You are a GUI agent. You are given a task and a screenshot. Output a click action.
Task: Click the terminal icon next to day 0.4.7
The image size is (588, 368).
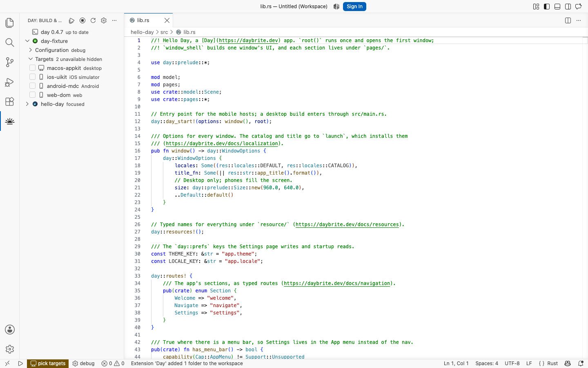tap(35, 32)
